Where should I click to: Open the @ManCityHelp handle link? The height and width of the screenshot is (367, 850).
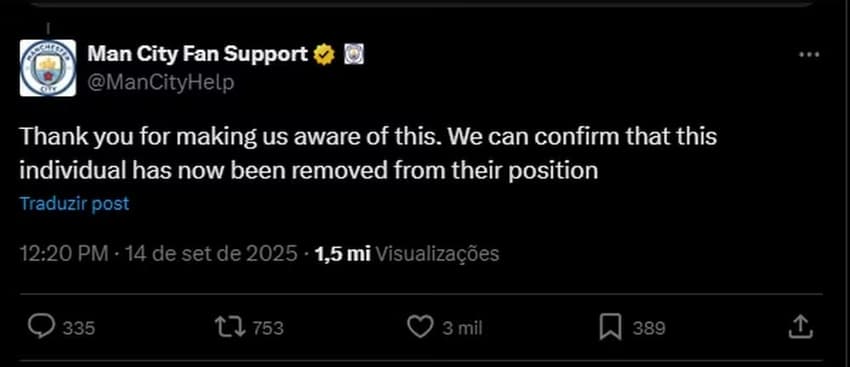pos(160,83)
